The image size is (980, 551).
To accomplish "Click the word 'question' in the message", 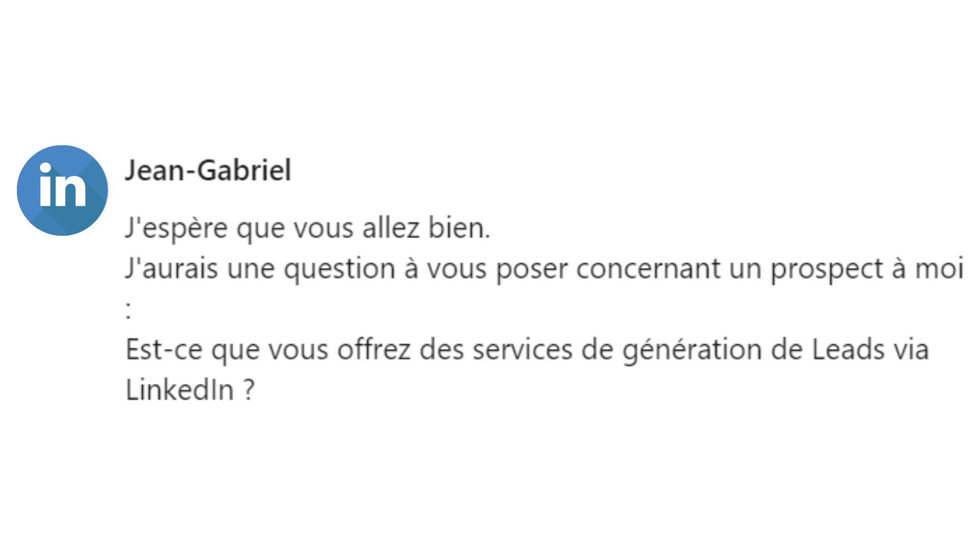I will [339, 269].
